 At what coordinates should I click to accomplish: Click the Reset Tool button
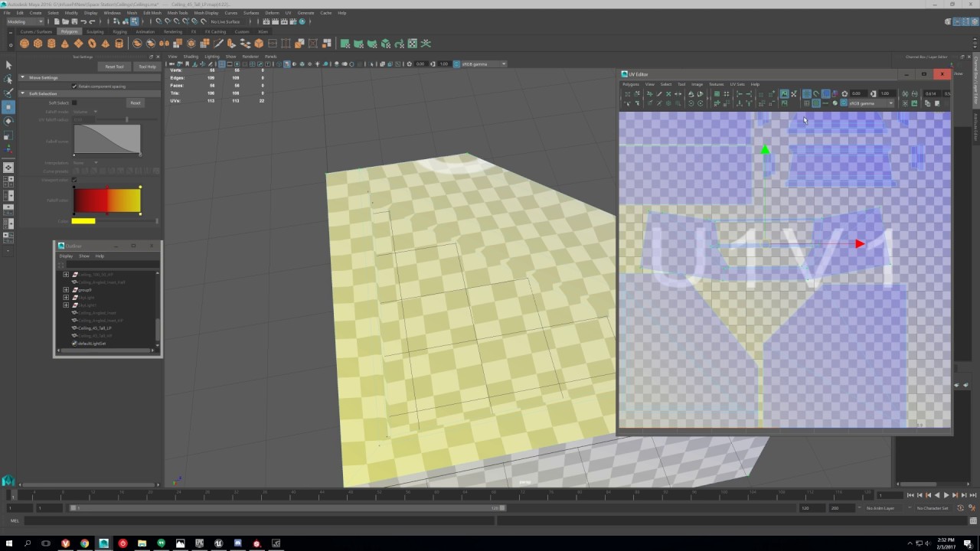click(115, 67)
